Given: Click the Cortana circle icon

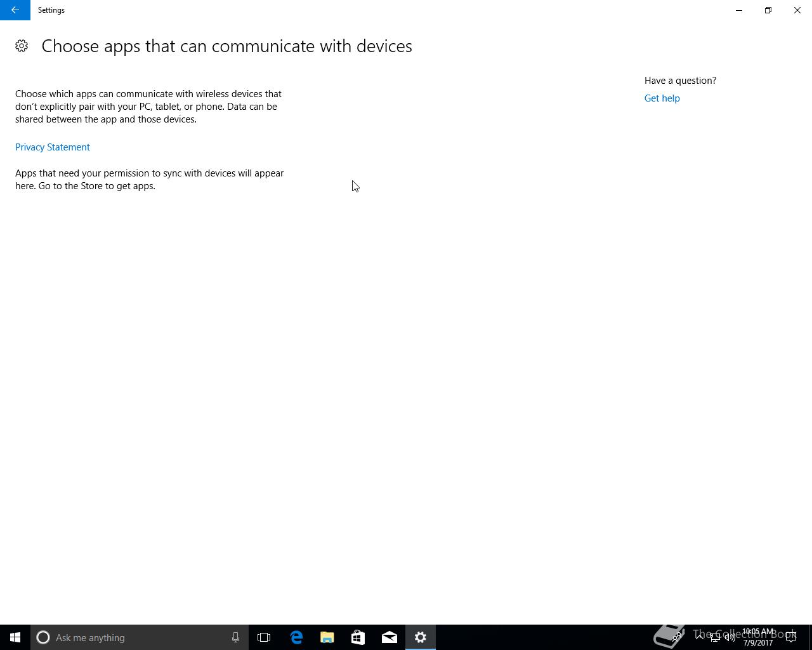Looking at the screenshot, I should [43, 637].
